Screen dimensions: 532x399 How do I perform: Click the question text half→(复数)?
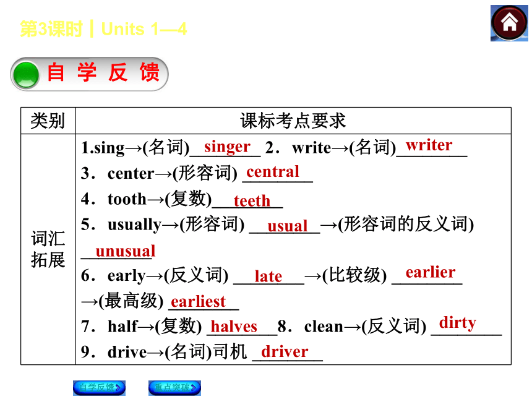pyautogui.click(x=155, y=327)
